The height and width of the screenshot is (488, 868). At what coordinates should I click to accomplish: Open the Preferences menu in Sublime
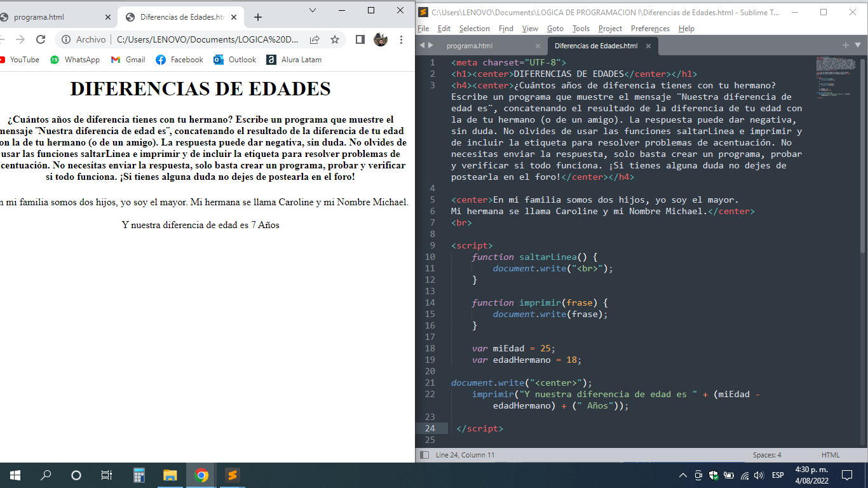(x=650, y=29)
